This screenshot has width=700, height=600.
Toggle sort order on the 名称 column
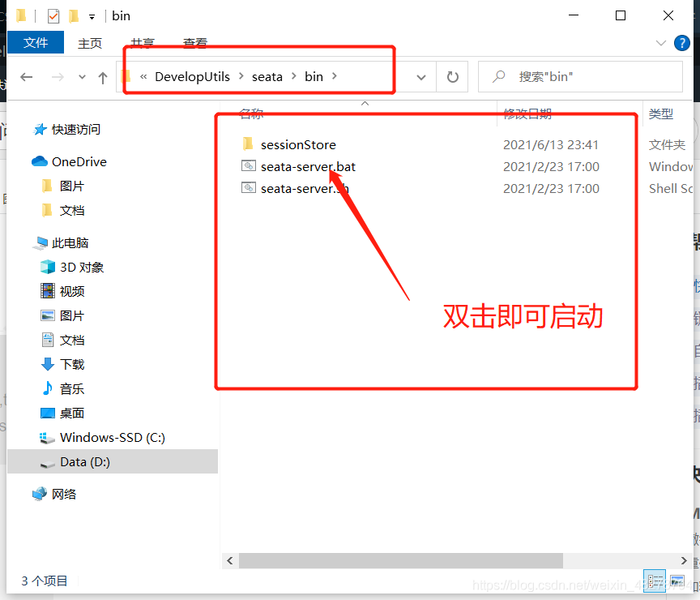(x=251, y=114)
